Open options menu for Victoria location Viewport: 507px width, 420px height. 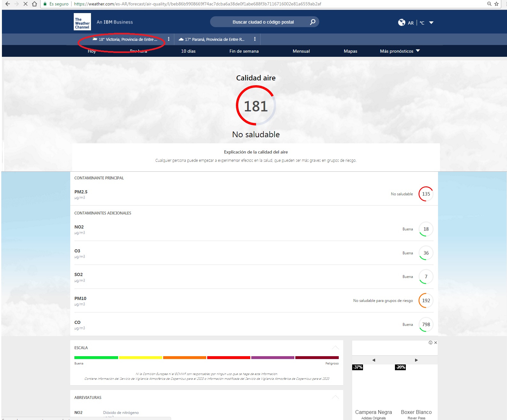[169, 39]
